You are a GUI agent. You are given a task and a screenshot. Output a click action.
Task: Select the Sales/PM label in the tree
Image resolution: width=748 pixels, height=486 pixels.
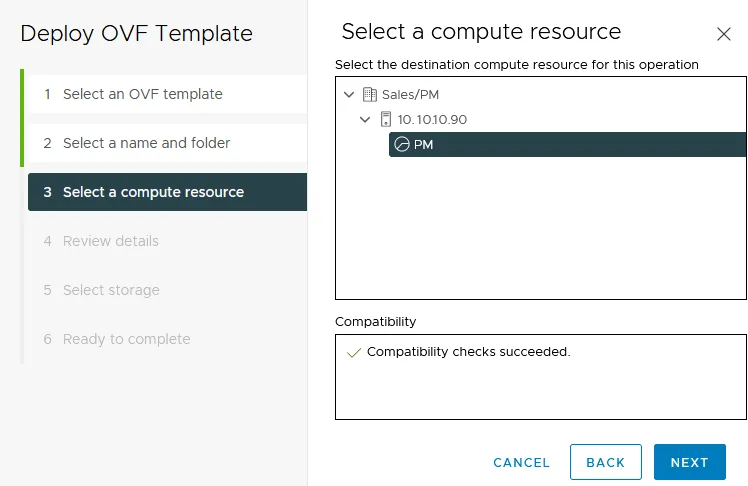(x=410, y=95)
